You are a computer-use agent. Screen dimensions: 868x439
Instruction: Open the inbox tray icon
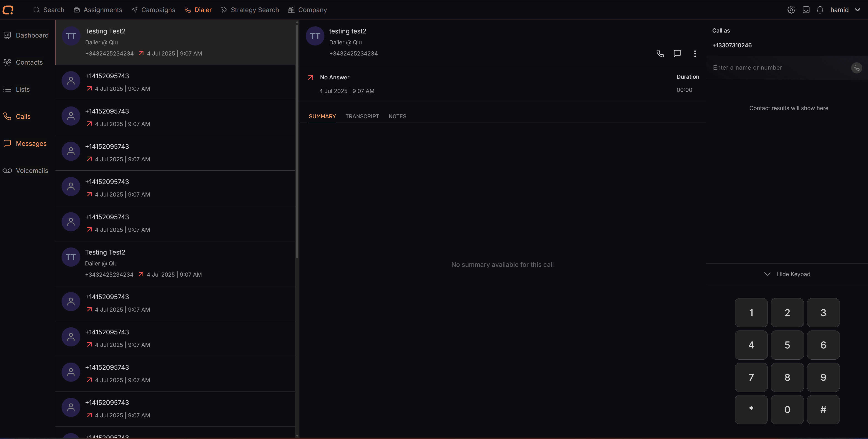coord(806,10)
